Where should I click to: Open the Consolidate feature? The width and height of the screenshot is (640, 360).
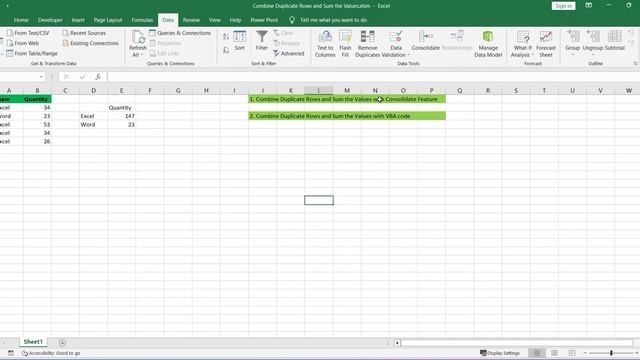[x=426, y=40]
